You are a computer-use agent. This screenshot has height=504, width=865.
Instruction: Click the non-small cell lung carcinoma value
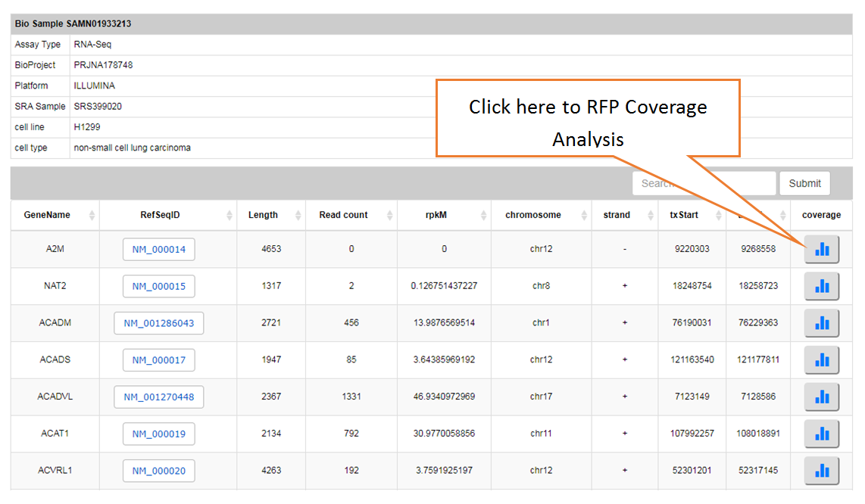[x=133, y=148]
